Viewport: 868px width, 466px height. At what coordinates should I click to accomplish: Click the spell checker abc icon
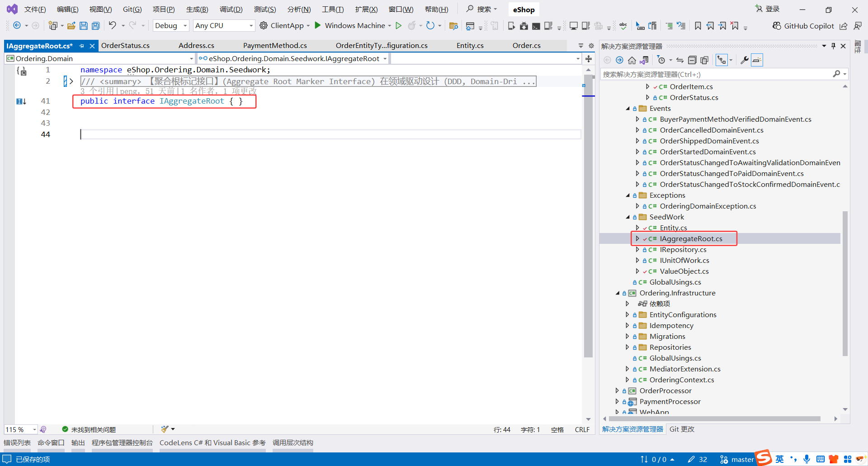(x=623, y=26)
